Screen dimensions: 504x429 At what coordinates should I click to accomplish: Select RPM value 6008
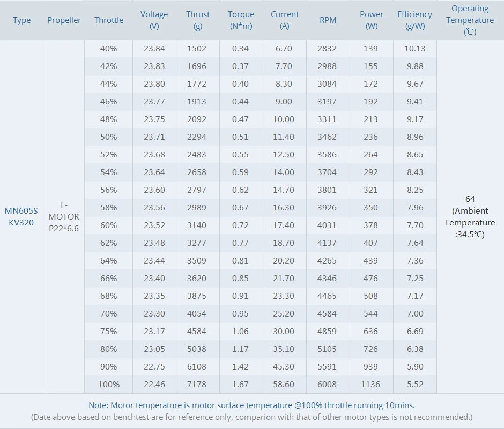[x=327, y=384]
